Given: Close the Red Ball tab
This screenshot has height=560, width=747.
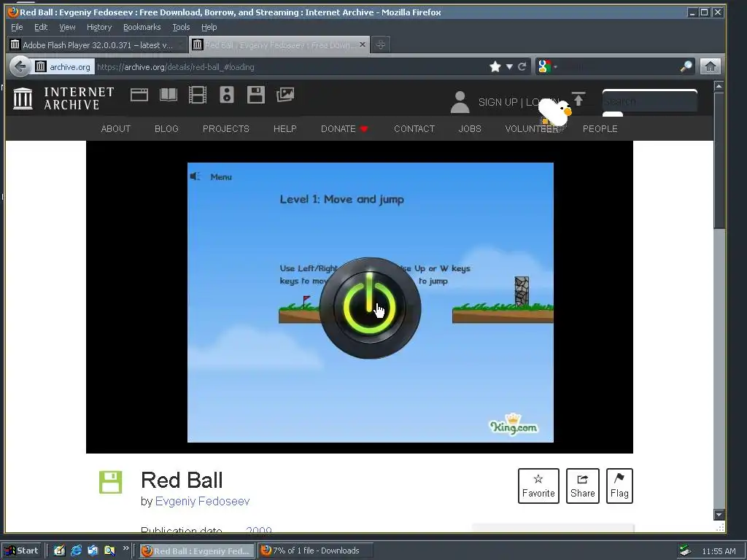Looking at the screenshot, I should click(x=363, y=44).
